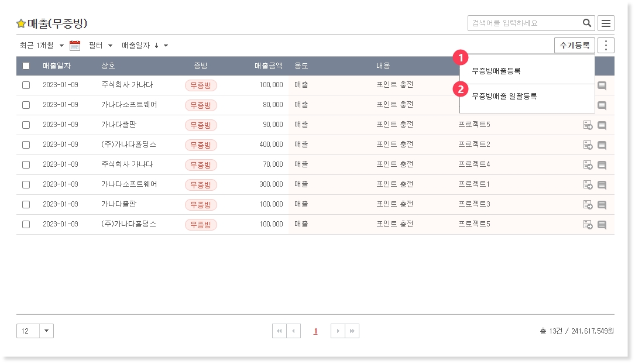Go to the last page arrow
This screenshot has height=364, width=635.
click(352, 331)
